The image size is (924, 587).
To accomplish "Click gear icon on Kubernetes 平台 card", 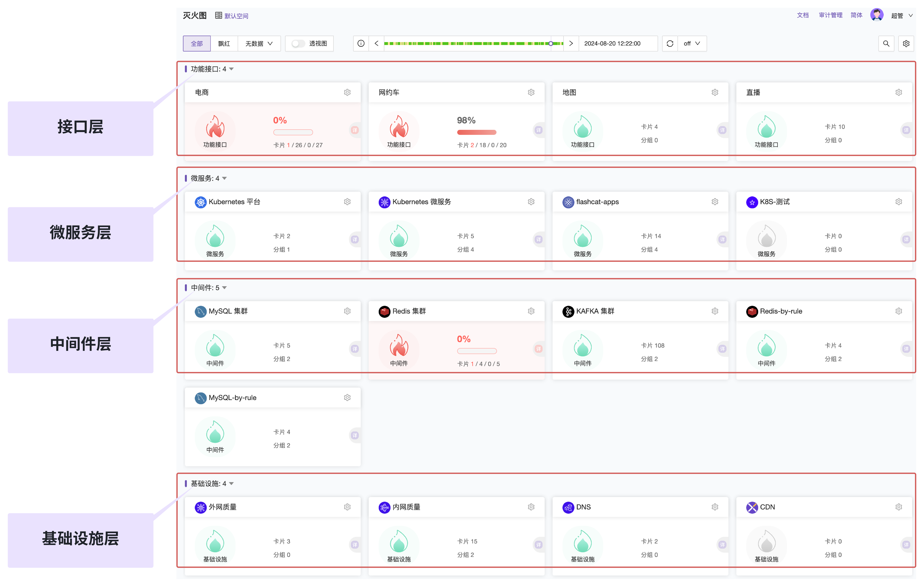I will coord(347,202).
